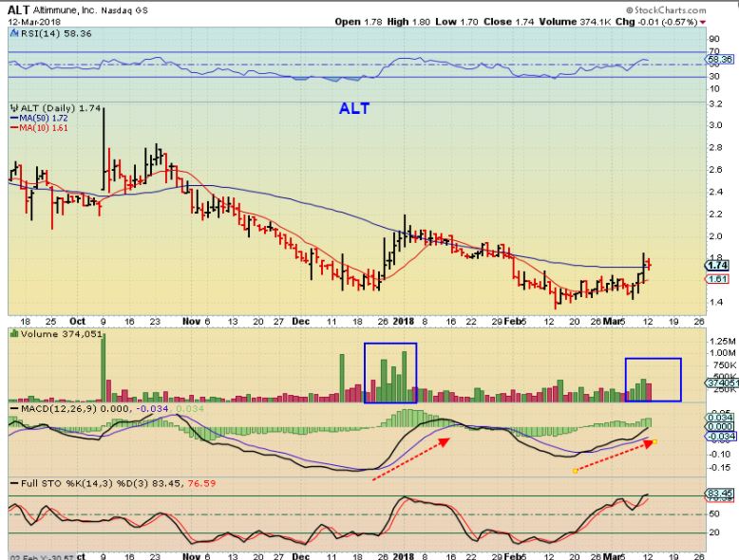Viewport: 739px width, 560px height.
Task: Click the red down-arrow change indicator
Action: pos(703,22)
